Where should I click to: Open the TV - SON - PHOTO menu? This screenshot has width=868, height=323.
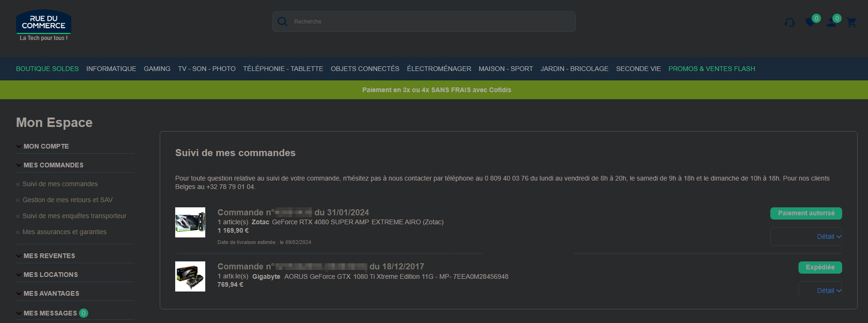[x=207, y=69]
